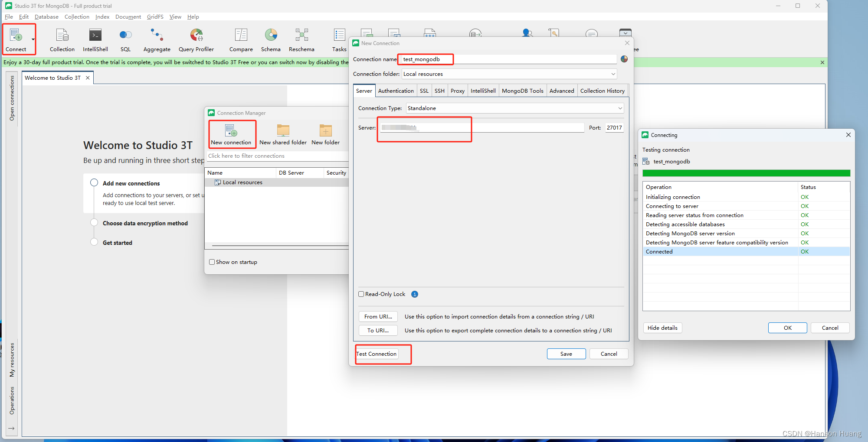The width and height of the screenshot is (868, 442).
Task: Select the Add new connections step circle
Action: [94, 182]
